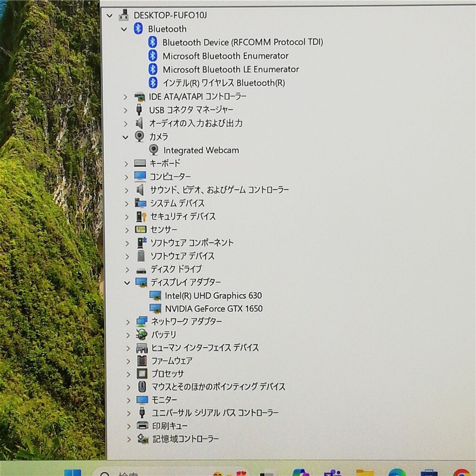Expand the システム デバイス node
Screen dimensions: 476x476
coord(127,204)
